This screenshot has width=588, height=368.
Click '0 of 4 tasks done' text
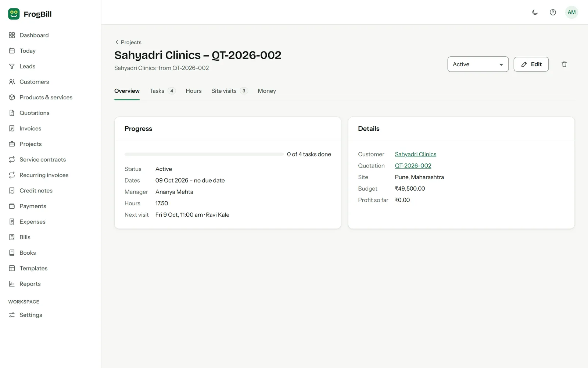point(309,154)
